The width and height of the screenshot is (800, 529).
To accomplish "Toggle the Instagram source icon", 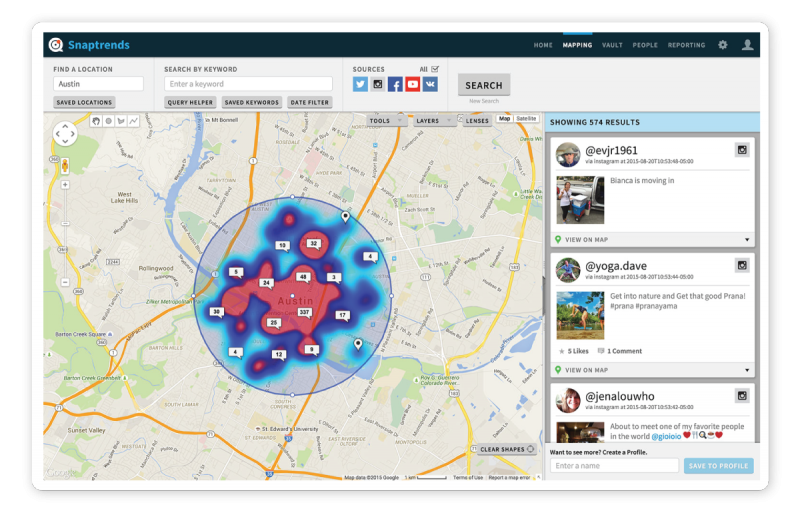I will click(x=378, y=84).
